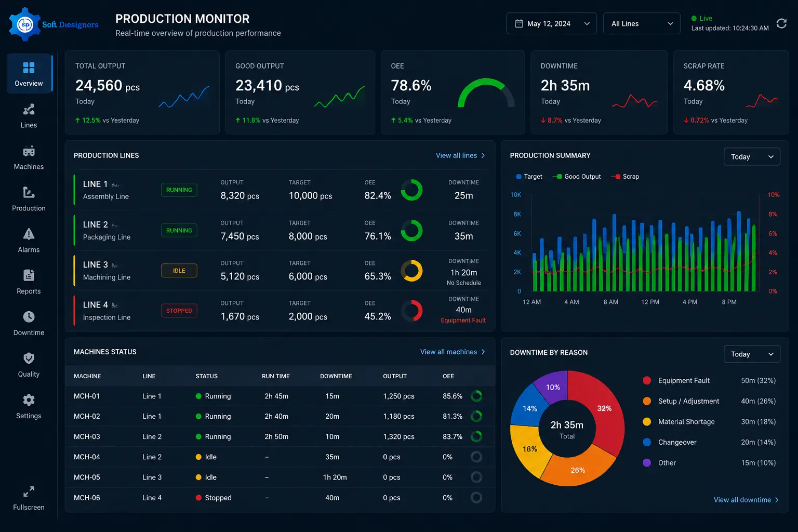The width and height of the screenshot is (798, 532).
Task: Open the All Lines filter dropdown
Action: pyautogui.click(x=642, y=23)
